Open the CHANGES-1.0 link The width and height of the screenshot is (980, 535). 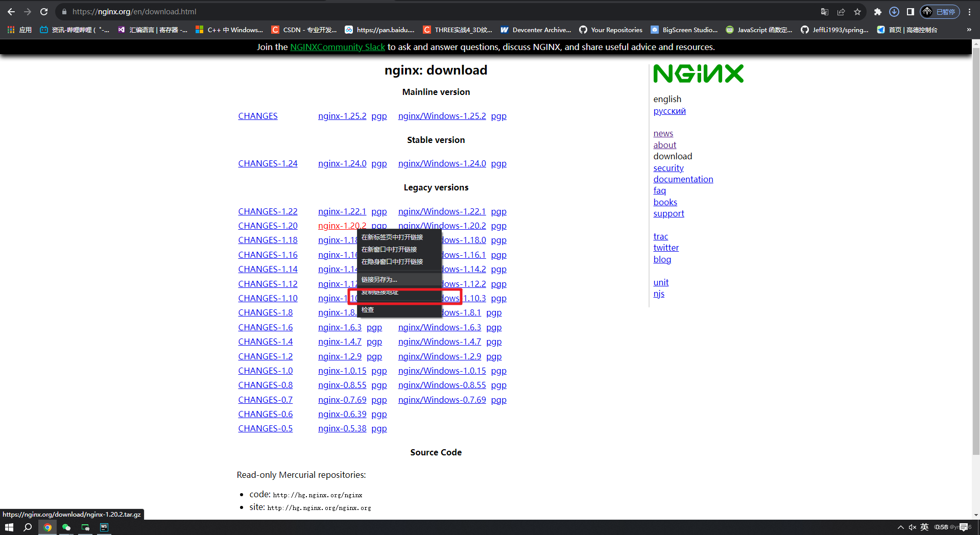point(266,371)
